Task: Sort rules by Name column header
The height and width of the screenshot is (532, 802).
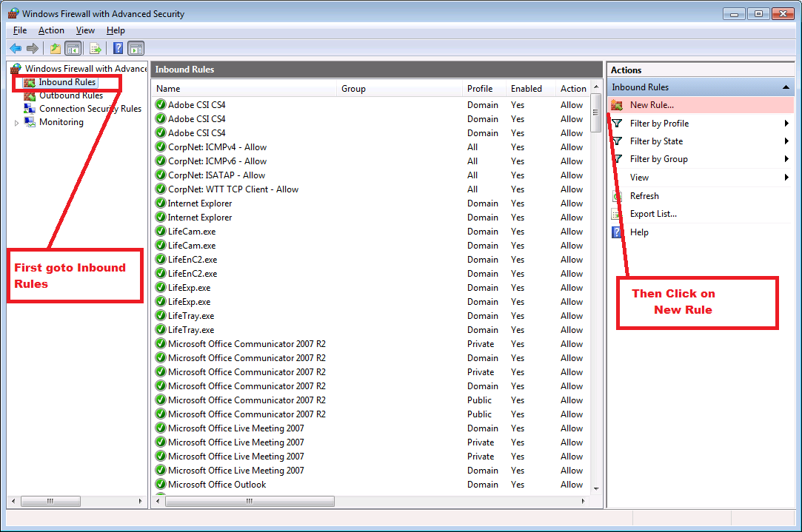Action: pyautogui.click(x=244, y=88)
